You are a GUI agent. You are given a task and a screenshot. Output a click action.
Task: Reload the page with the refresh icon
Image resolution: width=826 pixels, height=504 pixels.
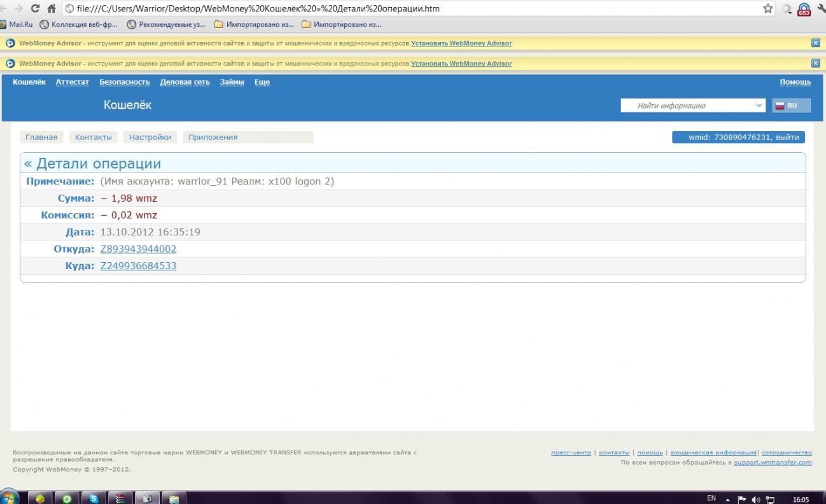pyautogui.click(x=35, y=9)
